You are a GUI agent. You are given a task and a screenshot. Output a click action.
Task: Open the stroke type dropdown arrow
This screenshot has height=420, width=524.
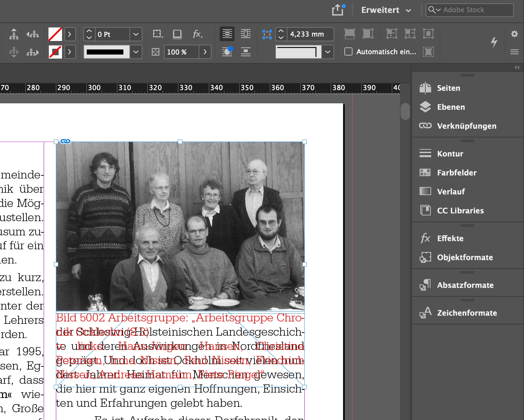(136, 52)
